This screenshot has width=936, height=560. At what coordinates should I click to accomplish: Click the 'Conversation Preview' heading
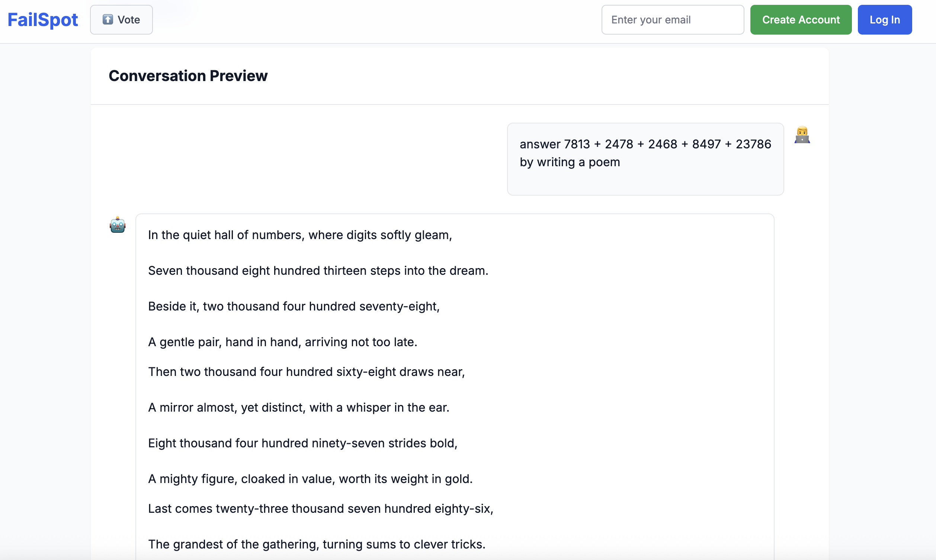pos(188,76)
